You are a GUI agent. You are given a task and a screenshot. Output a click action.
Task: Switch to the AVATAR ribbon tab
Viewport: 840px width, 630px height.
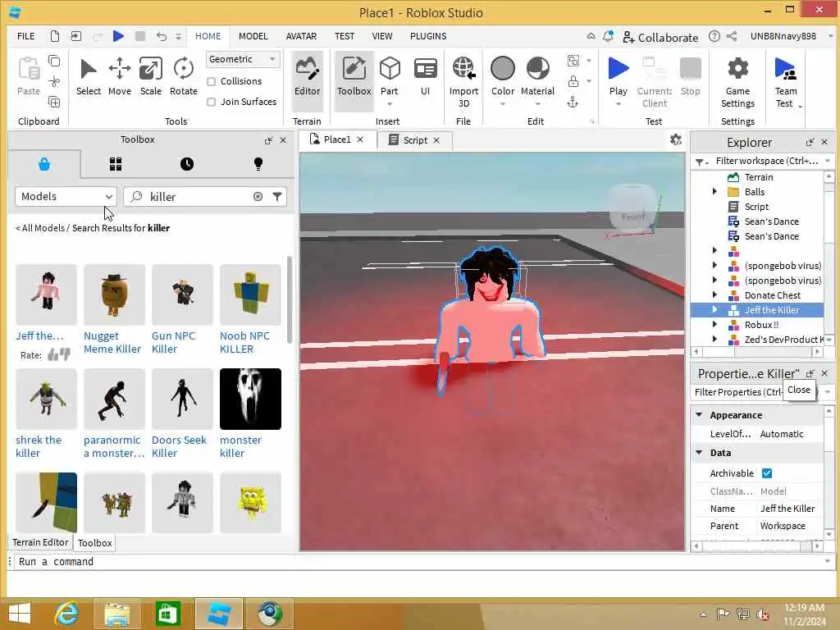point(301,36)
